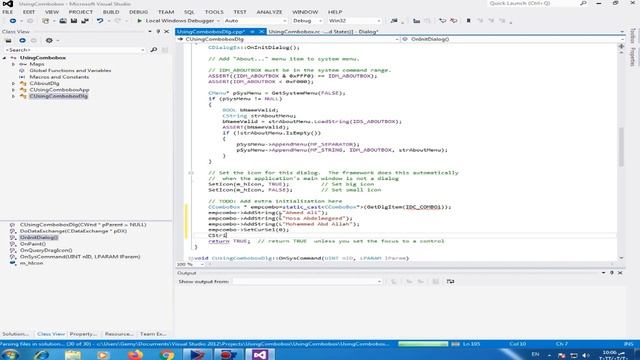Open Class View Settings gear icon

(x=49, y=40)
